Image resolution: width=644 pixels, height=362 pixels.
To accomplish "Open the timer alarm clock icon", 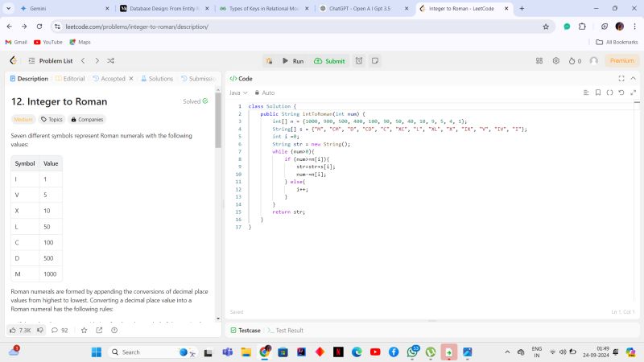I will click(359, 60).
